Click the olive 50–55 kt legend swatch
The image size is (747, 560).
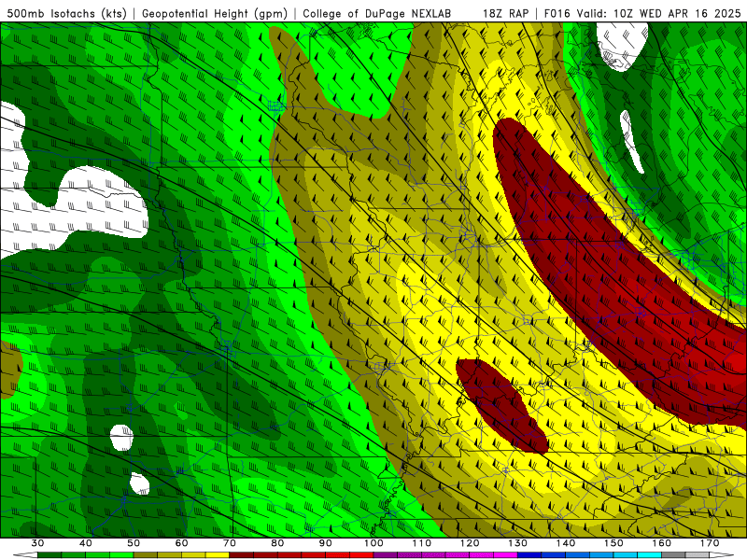(146, 555)
